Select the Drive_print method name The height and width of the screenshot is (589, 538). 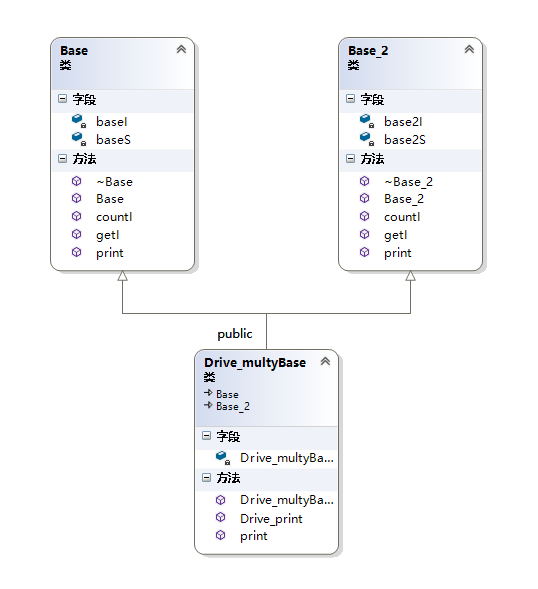pos(271,519)
